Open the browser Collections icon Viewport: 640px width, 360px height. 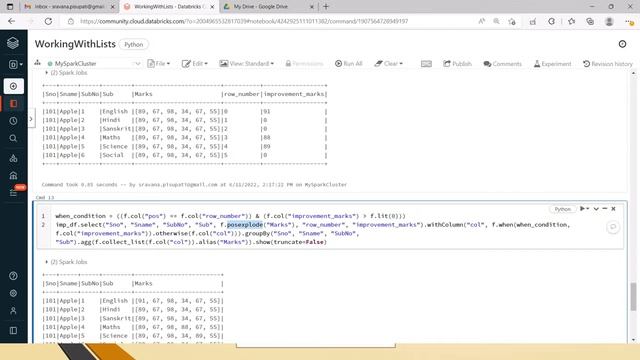[x=590, y=21]
